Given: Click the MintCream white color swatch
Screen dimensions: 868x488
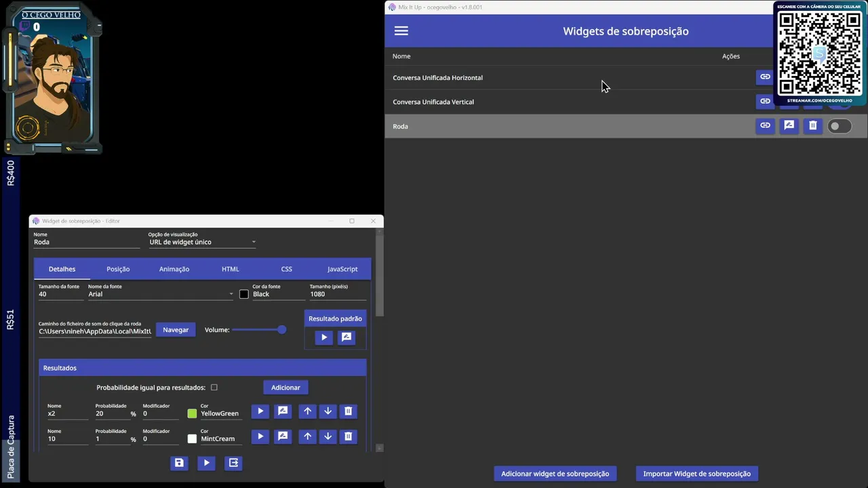Looking at the screenshot, I should pos(192,439).
